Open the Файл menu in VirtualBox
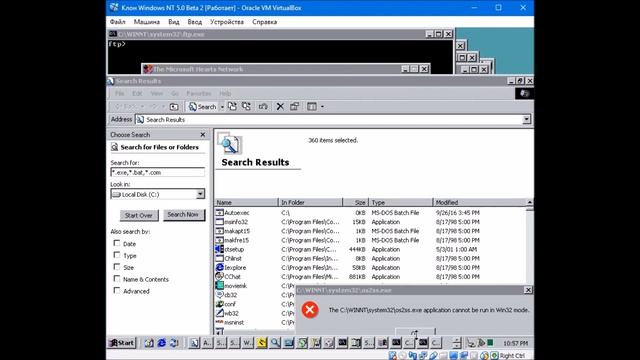Image resolution: width=640 pixels, height=360 pixels. tap(118, 22)
